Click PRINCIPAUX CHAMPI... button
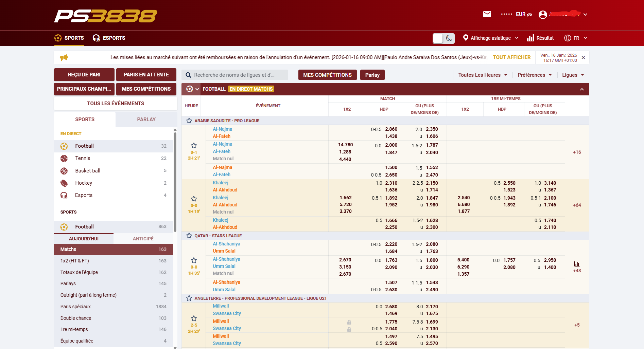The height and width of the screenshot is (349, 644). pos(84,89)
